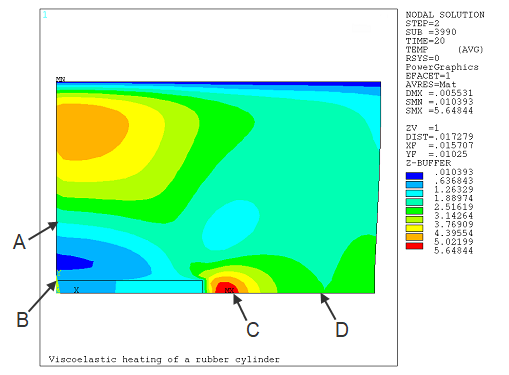
Task: Click the 'EFACET=1' text
Action: coord(428,76)
